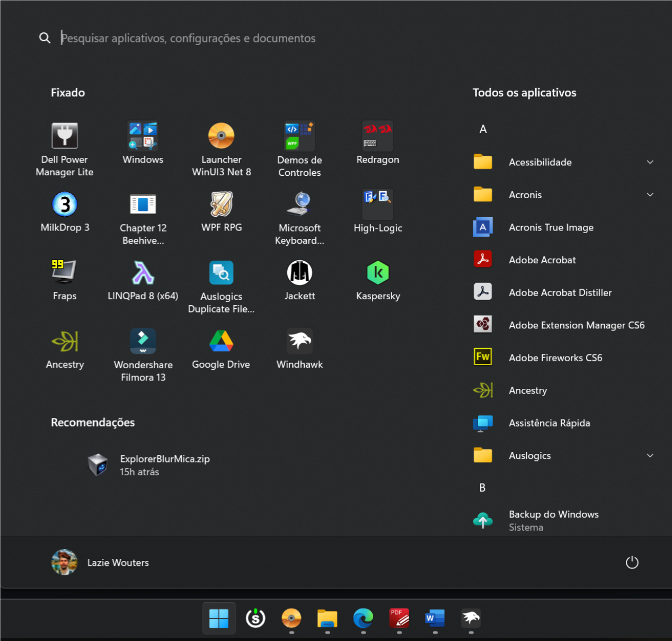Open Microsoft Word from the taskbar
This screenshot has height=641, width=672.
435,620
